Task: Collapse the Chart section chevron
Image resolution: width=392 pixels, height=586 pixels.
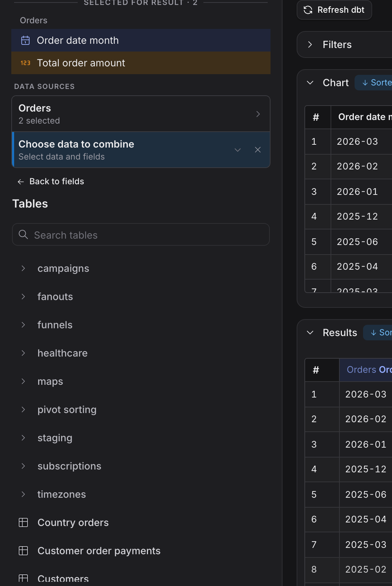Action: tap(310, 83)
